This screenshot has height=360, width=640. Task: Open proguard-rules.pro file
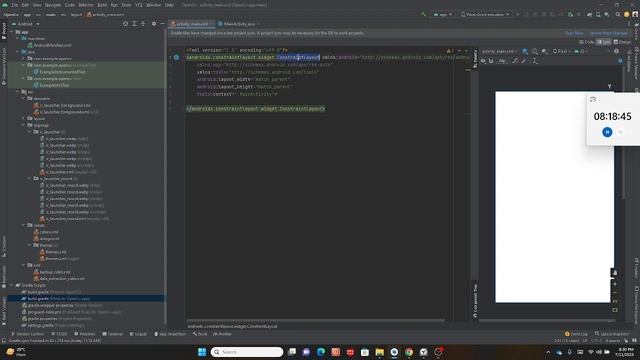pyautogui.click(x=71, y=312)
